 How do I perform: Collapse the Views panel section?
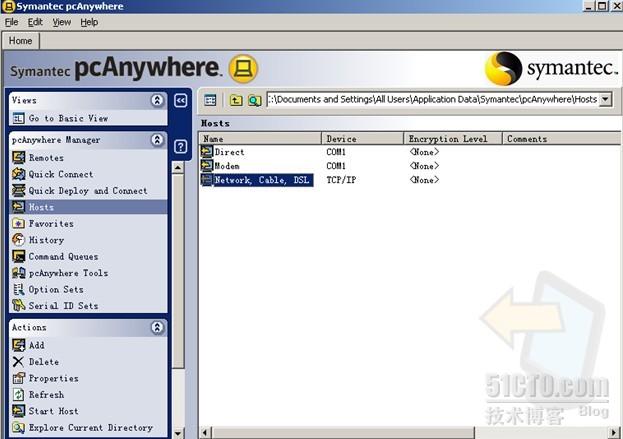click(157, 100)
